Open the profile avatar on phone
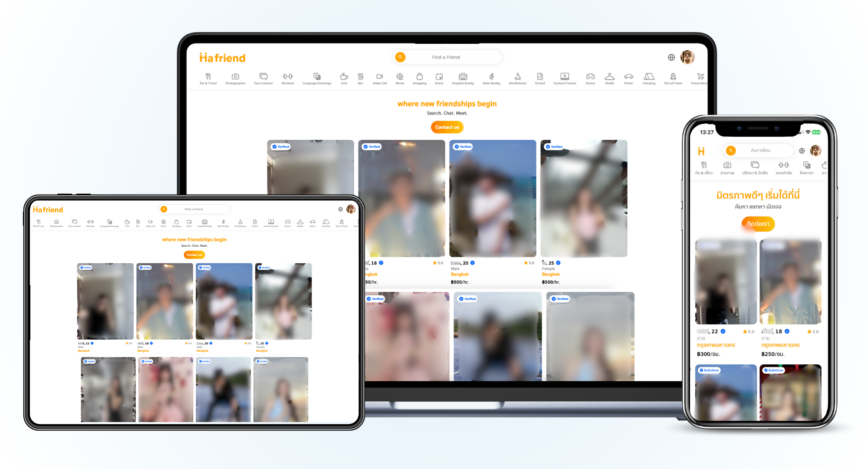 point(815,151)
